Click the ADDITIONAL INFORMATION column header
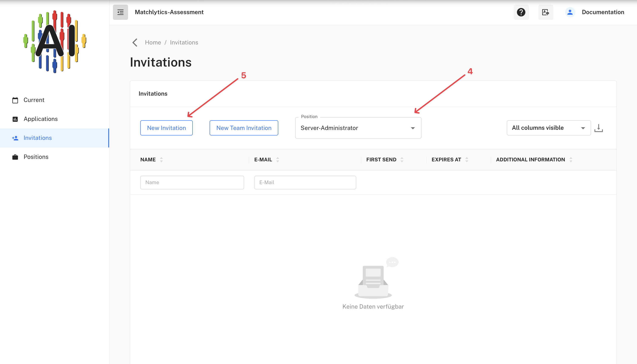637x364 pixels. tap(530, 159)
